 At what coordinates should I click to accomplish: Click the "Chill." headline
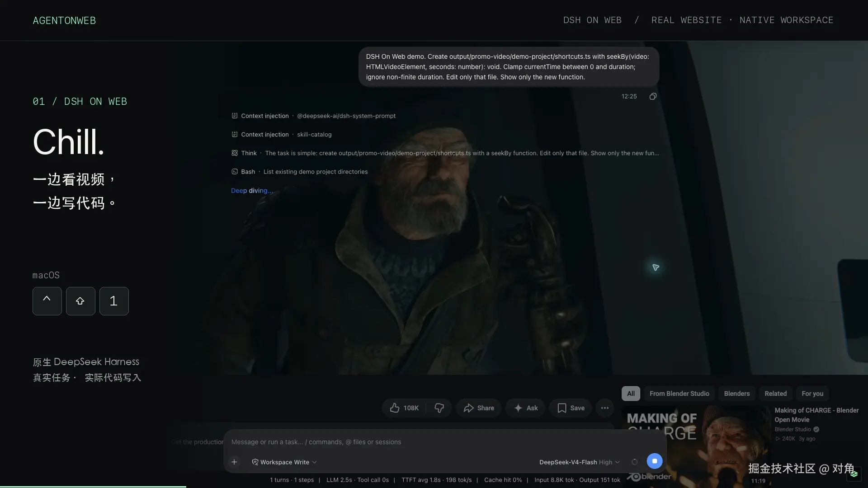tap(69, 142)
